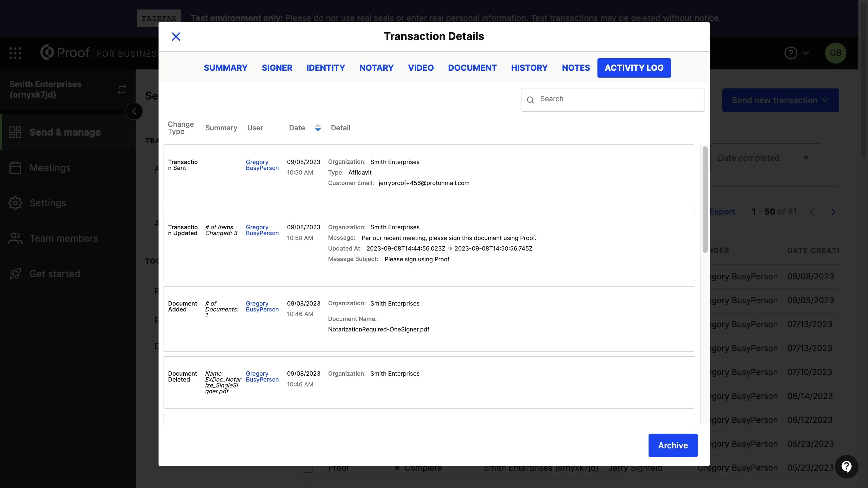Switch to the Summary tab
The height and width of the screenshot is (488, 868).
[225, 68]
